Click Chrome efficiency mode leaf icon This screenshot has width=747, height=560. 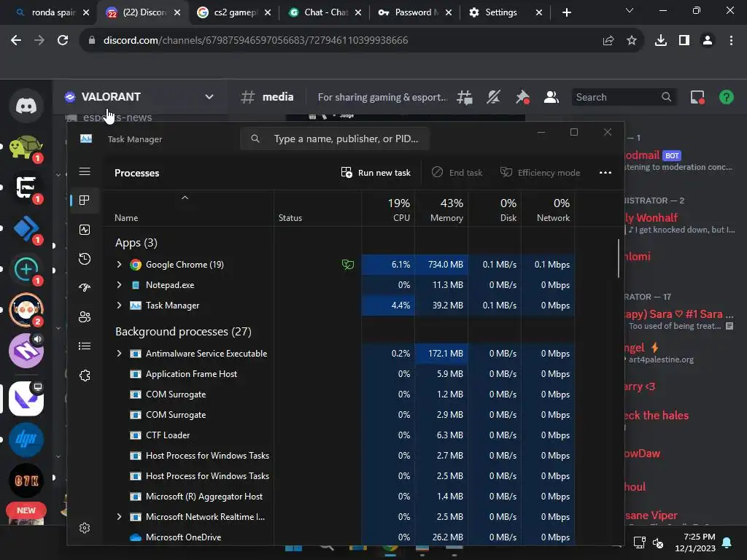pos(348,264)
